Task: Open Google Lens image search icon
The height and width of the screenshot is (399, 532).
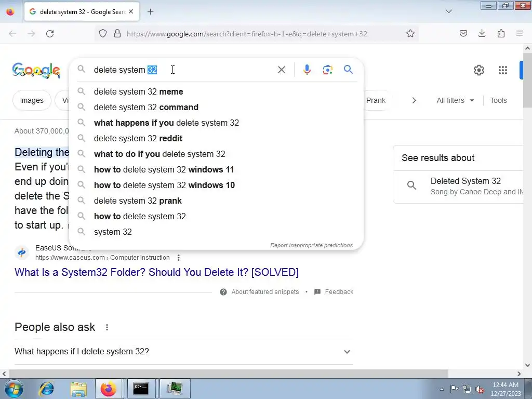Action: pyautogui.click(x=327, y=70)
